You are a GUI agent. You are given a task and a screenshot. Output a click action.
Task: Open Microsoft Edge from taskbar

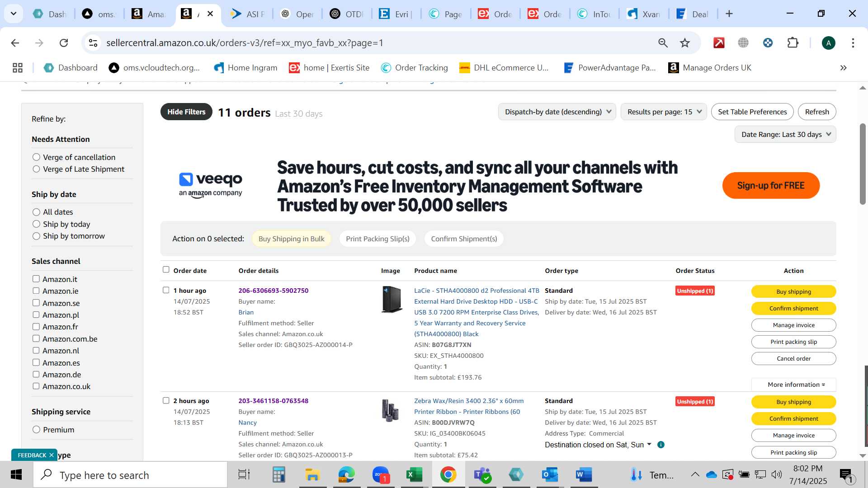point(346,475)
